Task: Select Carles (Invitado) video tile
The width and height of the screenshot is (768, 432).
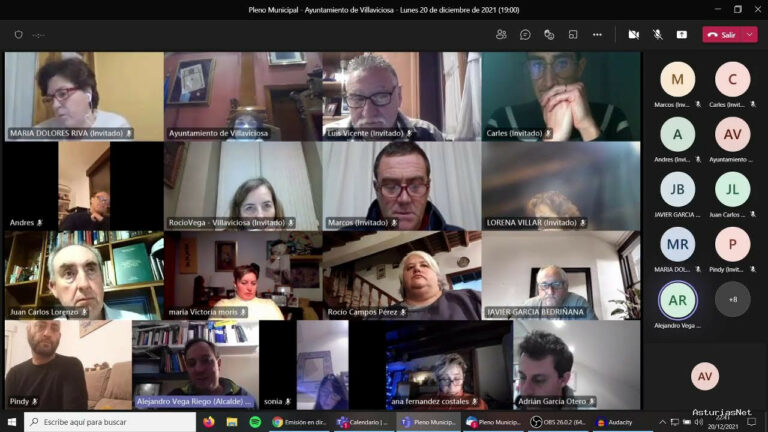Action: coord(561,96)
